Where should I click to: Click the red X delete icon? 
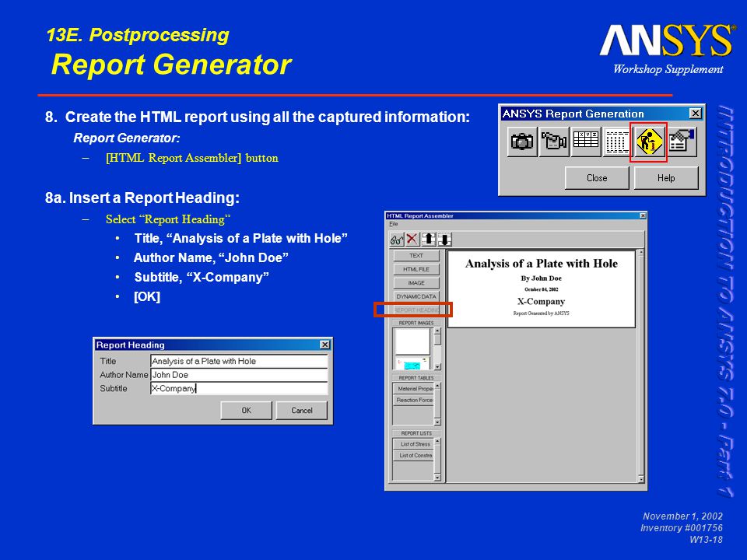click(x=412, y=239)
